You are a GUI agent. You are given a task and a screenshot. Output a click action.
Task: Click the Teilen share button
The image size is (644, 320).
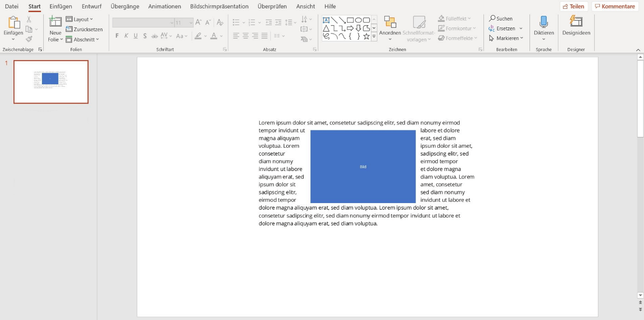(x=574, y=7)
